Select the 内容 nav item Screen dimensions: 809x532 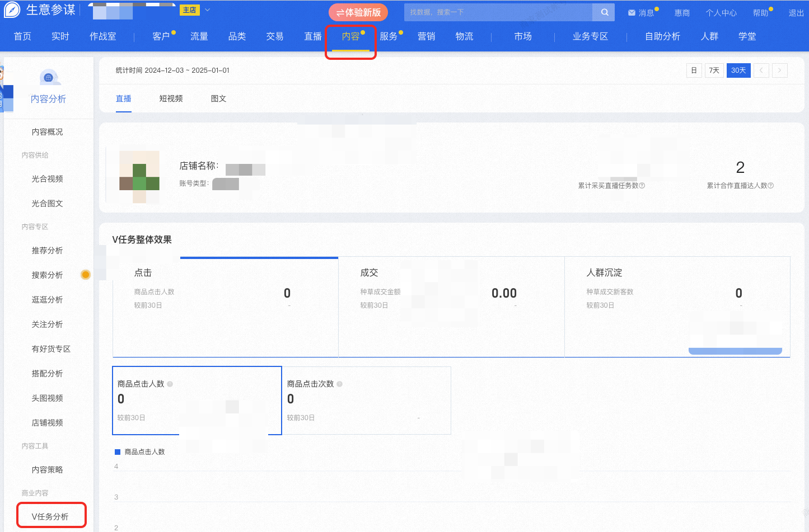(351, 36)
